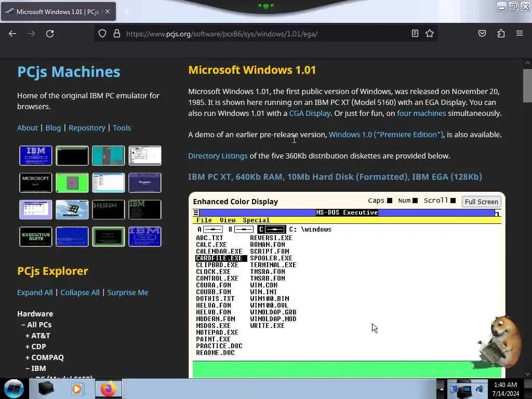Click the padlock site info icon
Viewport: 532px width, 399px height.
click(x=117, y=34)
